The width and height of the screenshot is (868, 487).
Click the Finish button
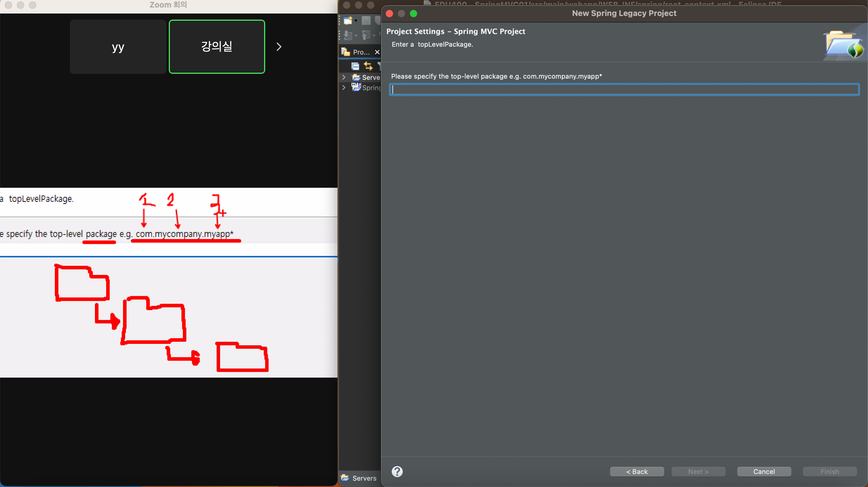(x=830, y=472)
